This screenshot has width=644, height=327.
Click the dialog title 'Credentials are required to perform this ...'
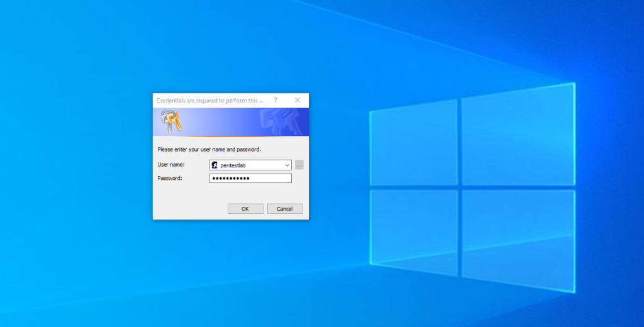(210, 101)
